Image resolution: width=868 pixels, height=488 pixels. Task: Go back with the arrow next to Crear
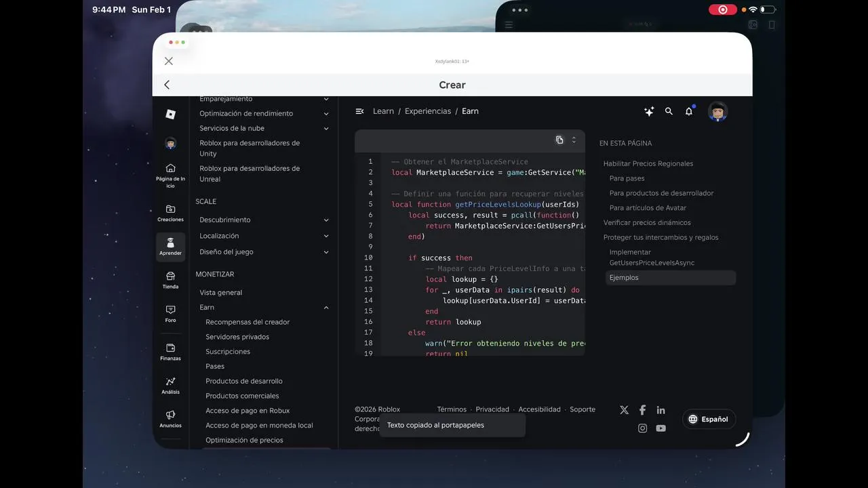pos(167,85)
